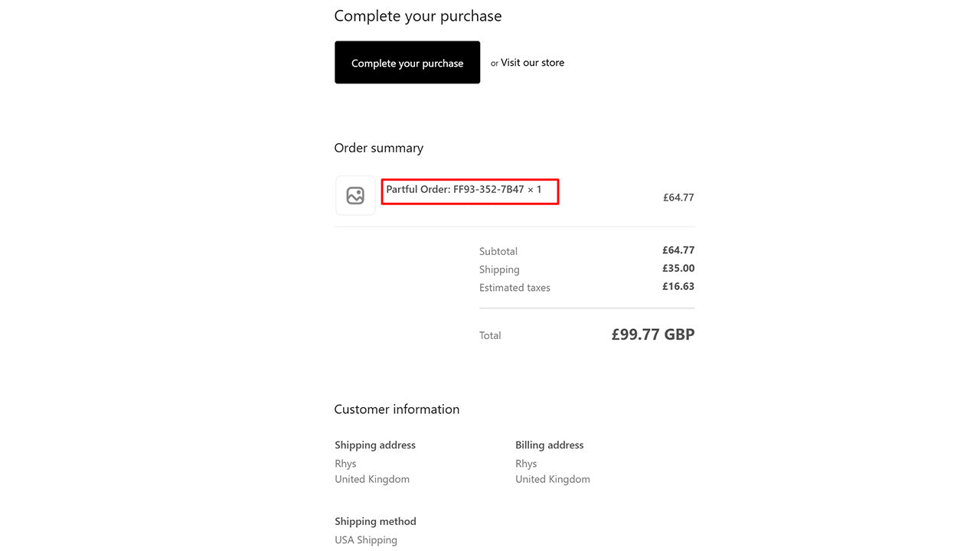980x551 pixels.
Task: Click the Shipping cost label
Action: (x=499, y=269)
